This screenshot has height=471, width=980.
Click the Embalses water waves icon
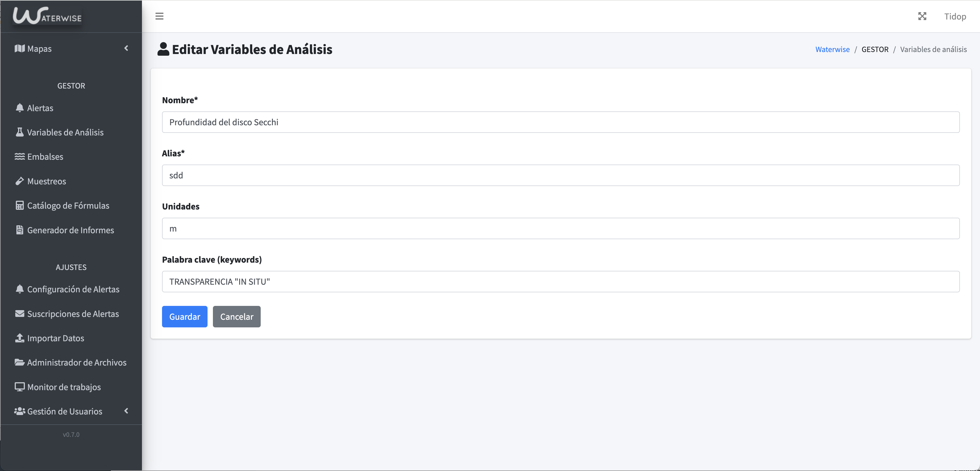pos(20,156)
